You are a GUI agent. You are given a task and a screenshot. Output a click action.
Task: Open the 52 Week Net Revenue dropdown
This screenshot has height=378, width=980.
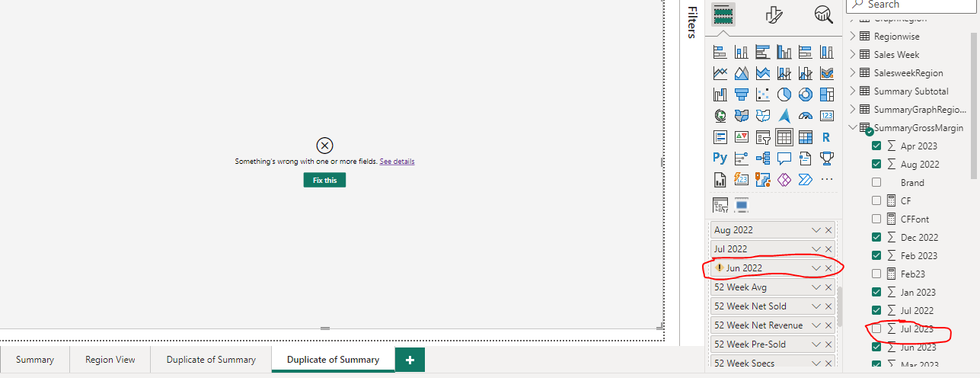816,325
